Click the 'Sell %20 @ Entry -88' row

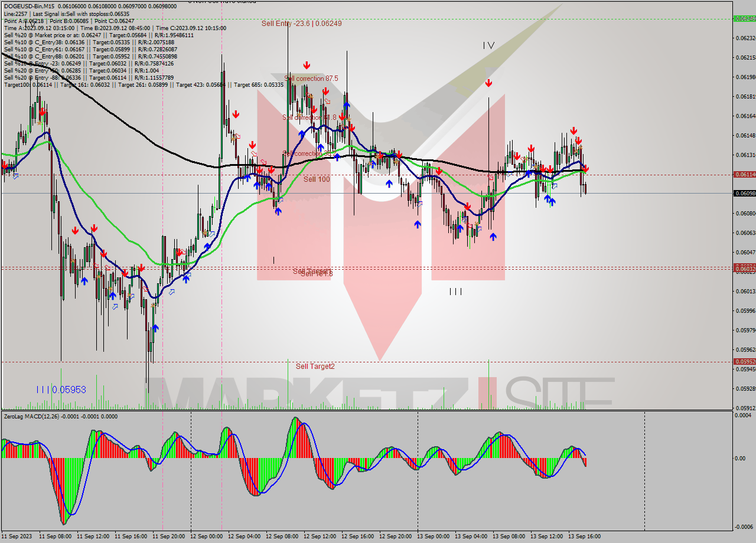tap(89, 77)
